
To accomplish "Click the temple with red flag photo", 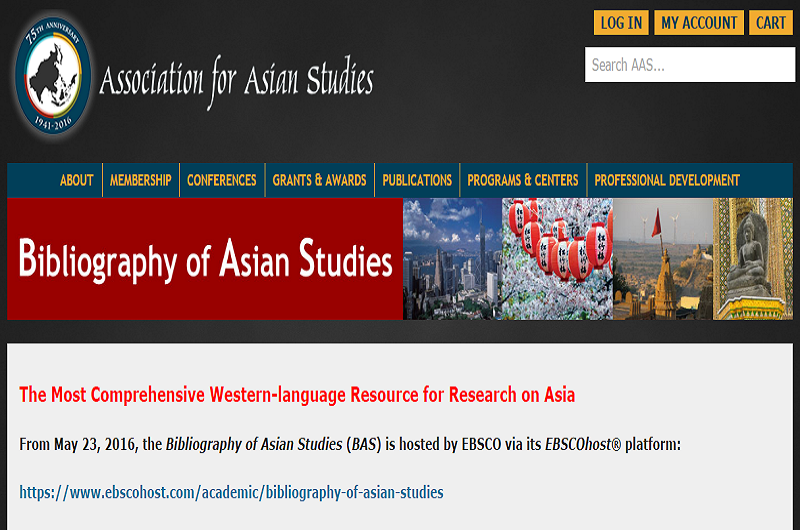I will [x=663, y=259].
